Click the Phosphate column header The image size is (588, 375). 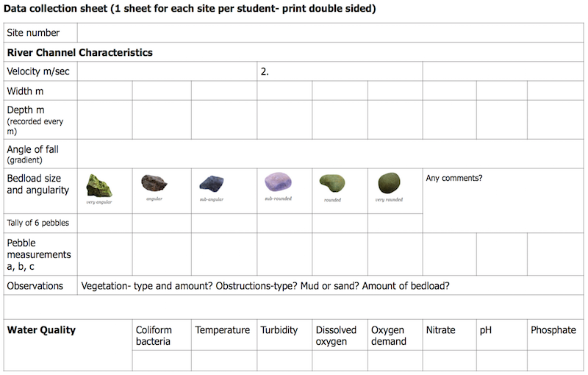(x=553, y=331)
